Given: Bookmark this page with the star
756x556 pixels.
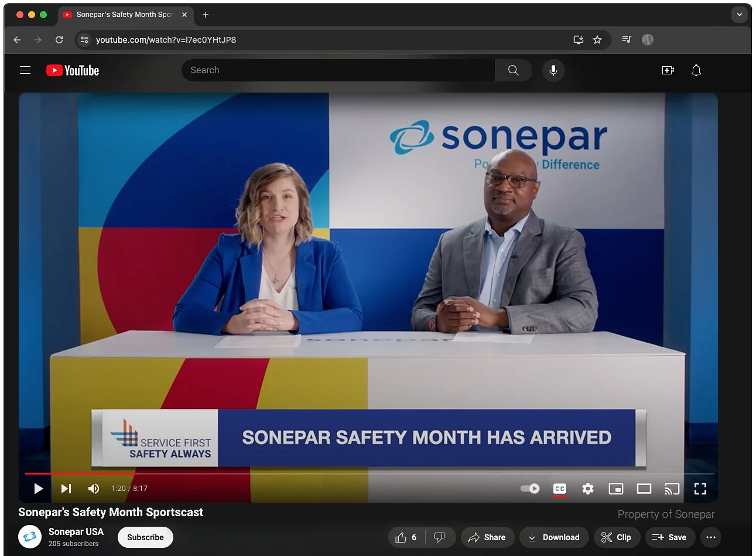Looking at the screenshot, I should (597, 40).
